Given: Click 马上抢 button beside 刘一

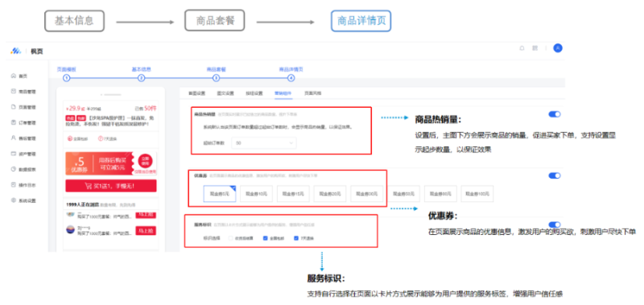Looking at the screenshot, I should 146,231.
